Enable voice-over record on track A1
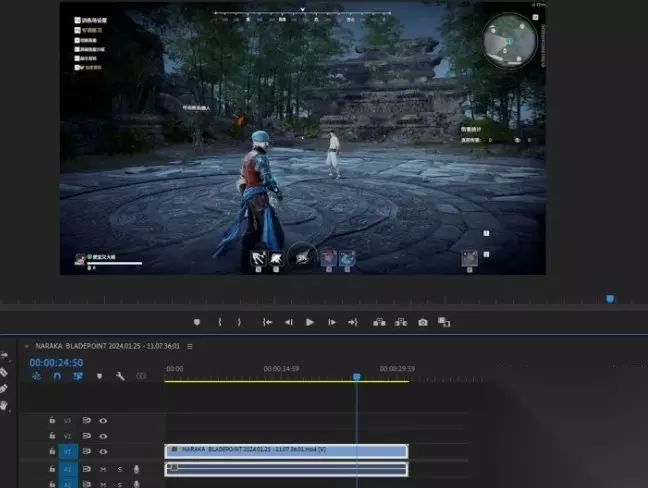 pyautogui.click(x=136, y=469)
